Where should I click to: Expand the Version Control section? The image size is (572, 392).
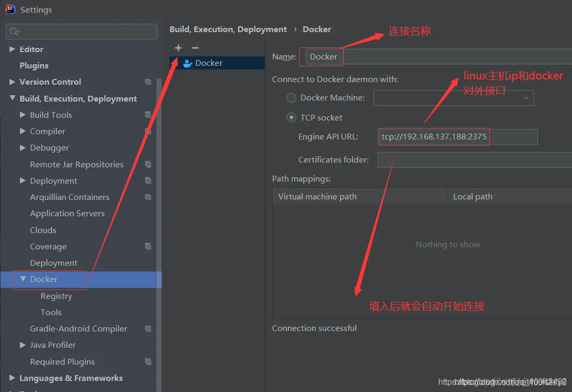[12, 82]
